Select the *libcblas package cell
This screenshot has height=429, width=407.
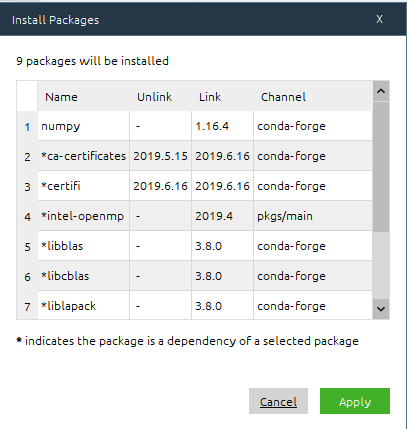pos(83,276)
